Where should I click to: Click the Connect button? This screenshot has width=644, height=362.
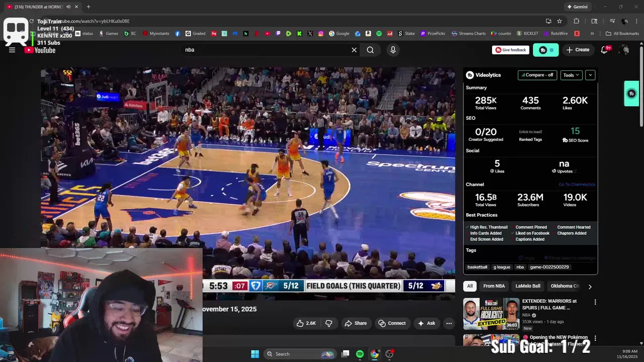tap(392, 323)
